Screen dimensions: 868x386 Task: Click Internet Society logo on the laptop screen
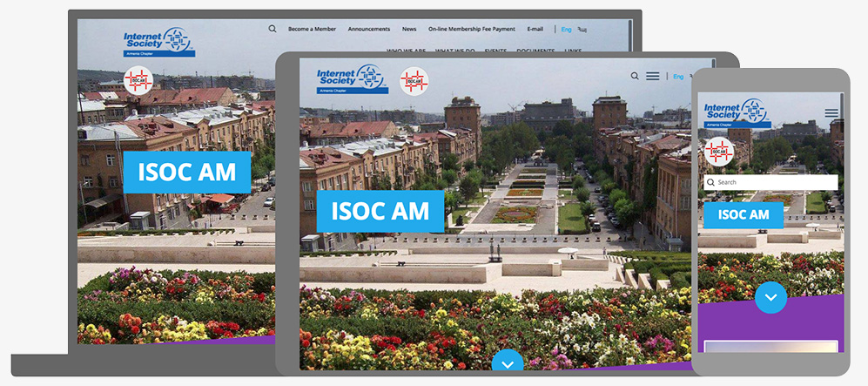[158, 42]
